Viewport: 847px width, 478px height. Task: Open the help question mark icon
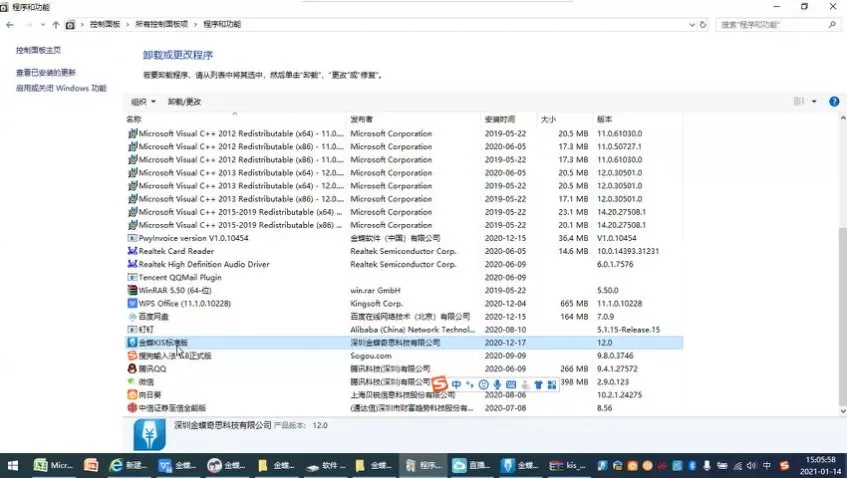pyautogui.click(x=834, y=101)
